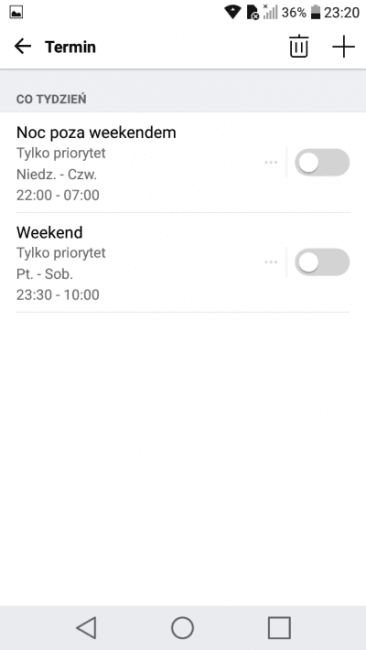Enable the Noc poza weekendem switch
This screenshot has height=650, width=366.
click(322, 162)
